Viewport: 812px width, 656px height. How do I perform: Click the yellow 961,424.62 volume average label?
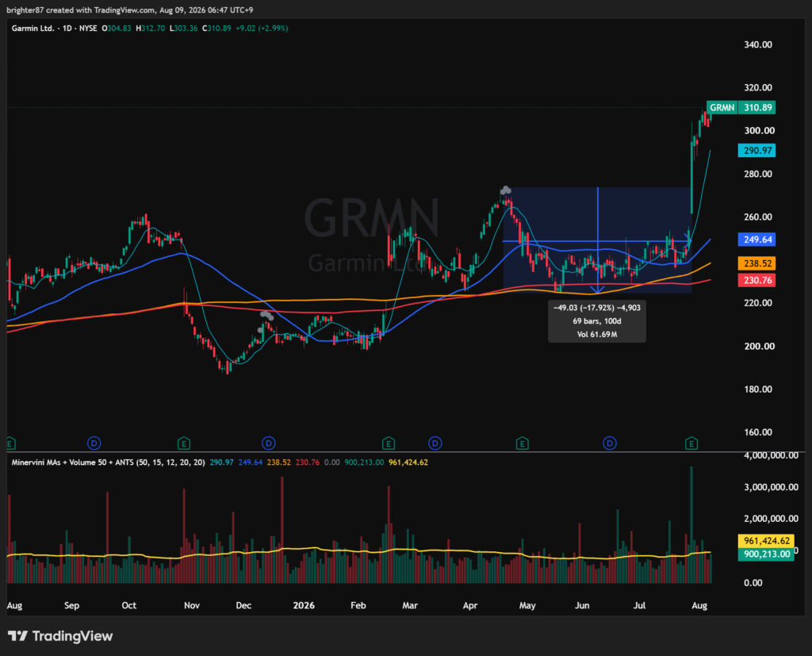[x=766, y=541]
